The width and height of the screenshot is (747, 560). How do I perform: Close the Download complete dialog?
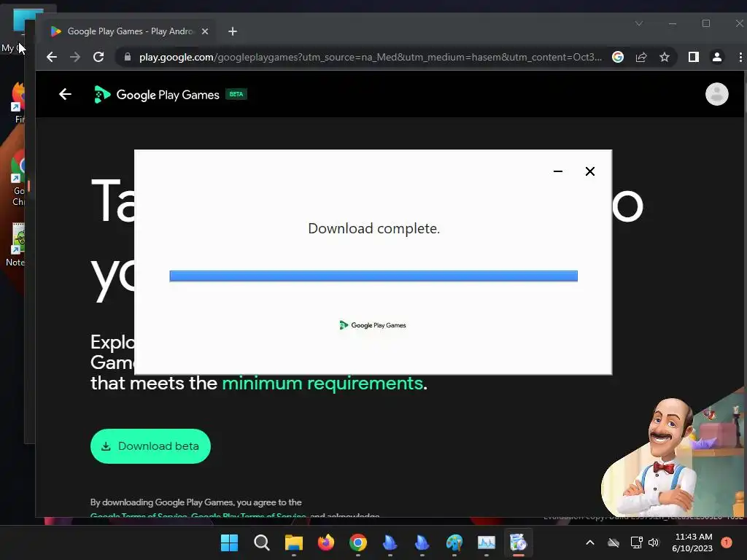pyautogui.click(x=589, y=171)
